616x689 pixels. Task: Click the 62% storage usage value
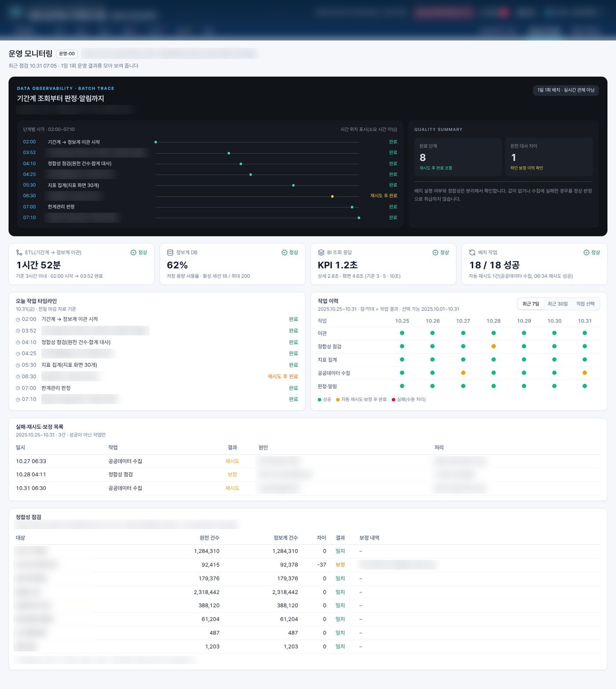pyautogui.click(x=177, y=265)
